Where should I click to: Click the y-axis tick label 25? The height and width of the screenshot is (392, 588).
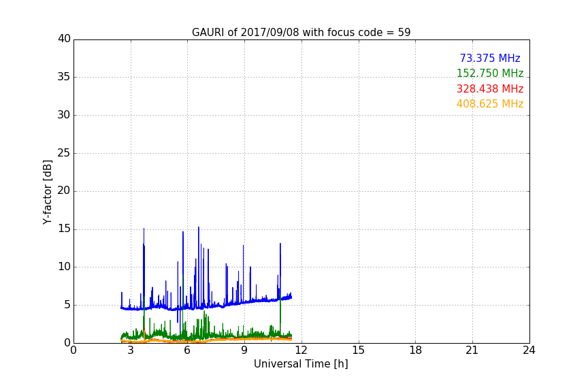(x=64, y=152)
